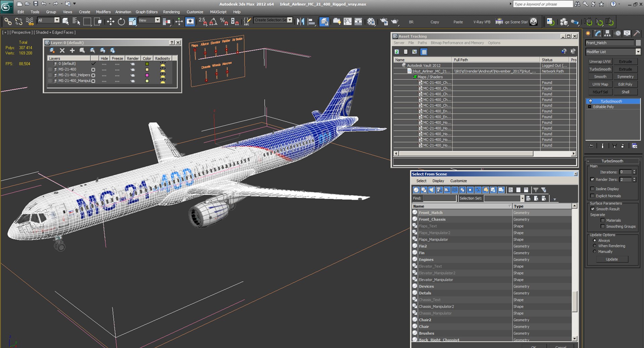Image resolution: width=644 pixels, height=348 pixels.
Task: Toggle Smooth Result checkbox
Action: [592, 209]
